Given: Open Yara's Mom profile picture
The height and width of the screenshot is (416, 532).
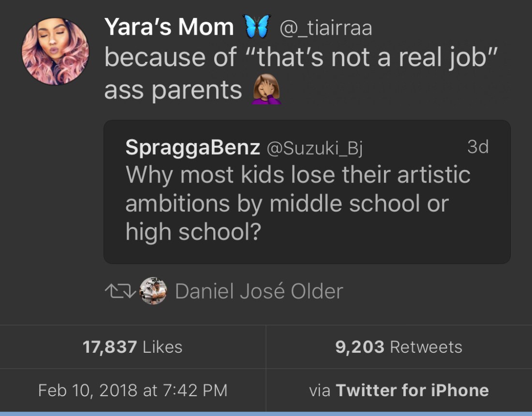Looking at the screenshot, I should 55,52.
